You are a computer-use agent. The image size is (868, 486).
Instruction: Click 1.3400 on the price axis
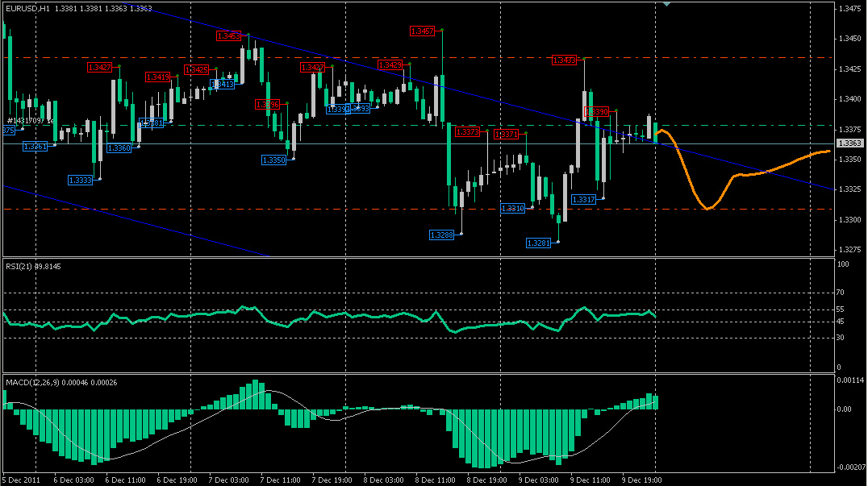pos(850,99)
